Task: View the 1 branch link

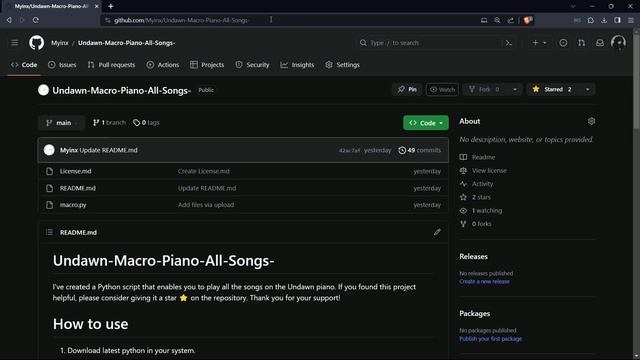Action: pos(109,122)
